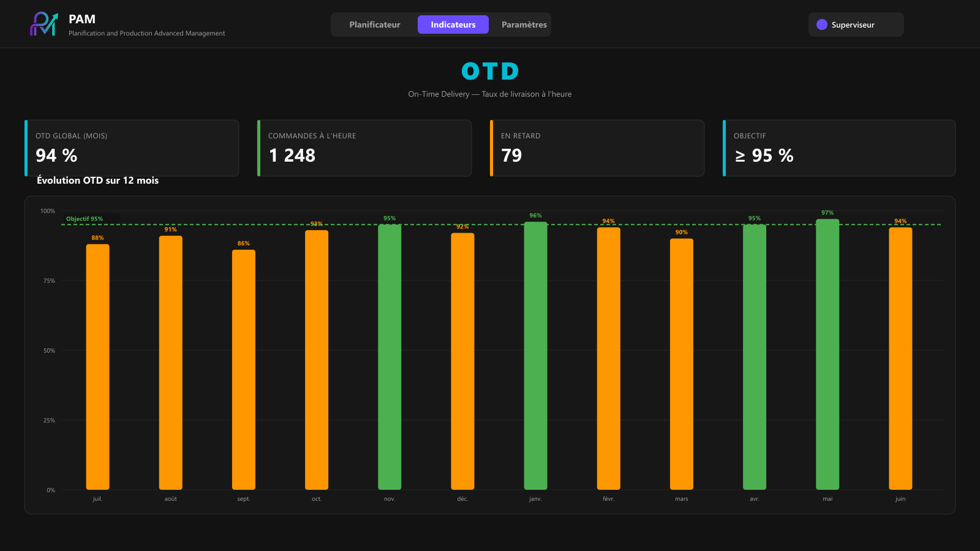This screenshot has height=551, width=980.
Task: Click the green nov. 95% bar
Action: (390, 357)
